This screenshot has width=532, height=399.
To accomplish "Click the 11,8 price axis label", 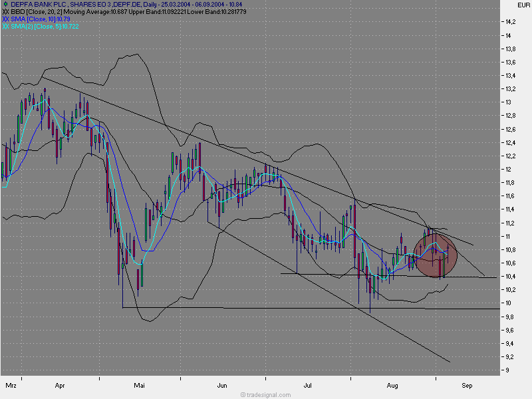I will pyautogui.click(x=510, y=182).
